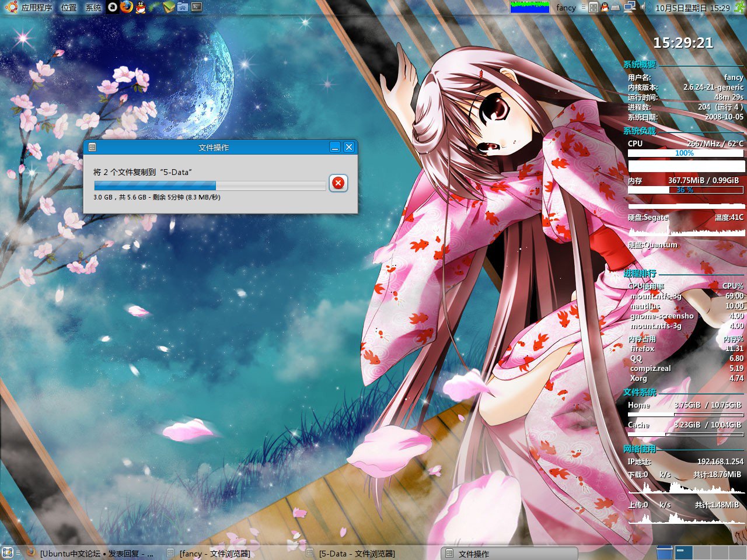Click the firefox entry in the memory list
This screenshot has height=560, width=747.
643,348
